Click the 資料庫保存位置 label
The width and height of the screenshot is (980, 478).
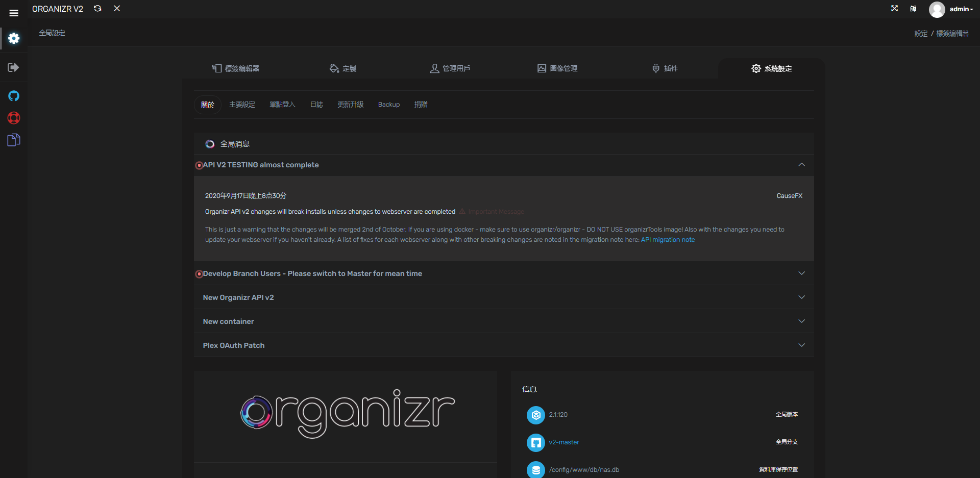[778, 470]
